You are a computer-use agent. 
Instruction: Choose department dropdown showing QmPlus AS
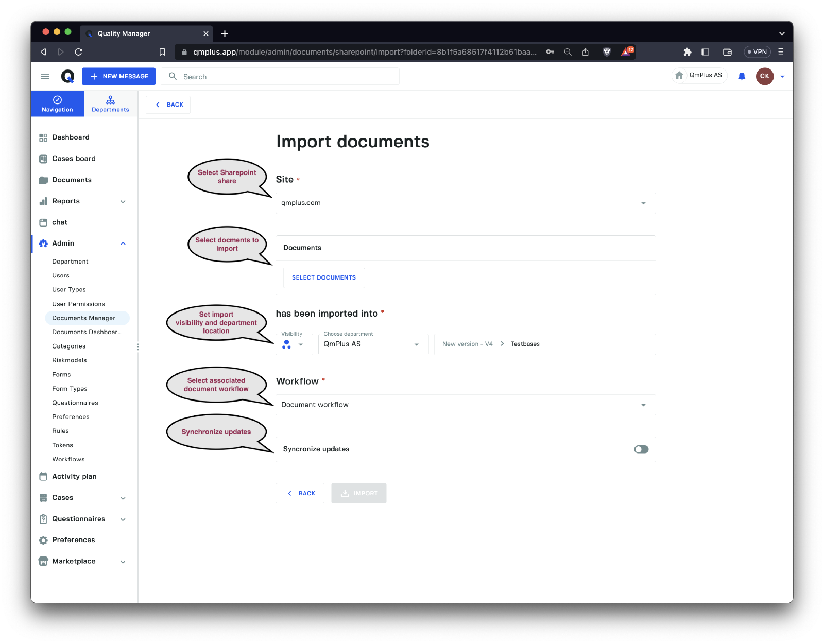point(373,344)
